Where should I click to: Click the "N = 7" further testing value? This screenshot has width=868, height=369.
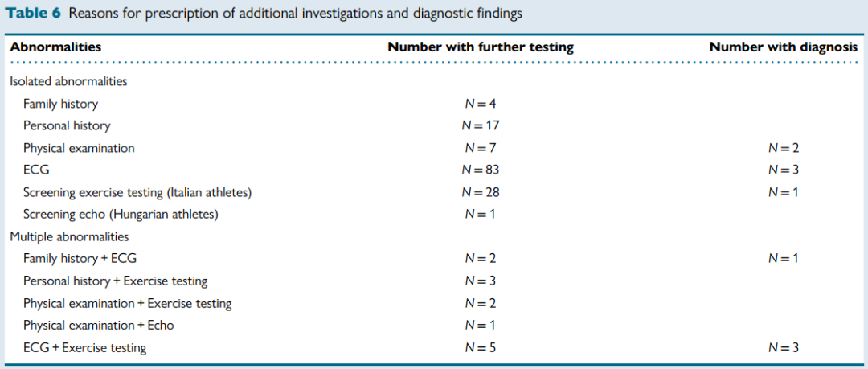point(481,148)
